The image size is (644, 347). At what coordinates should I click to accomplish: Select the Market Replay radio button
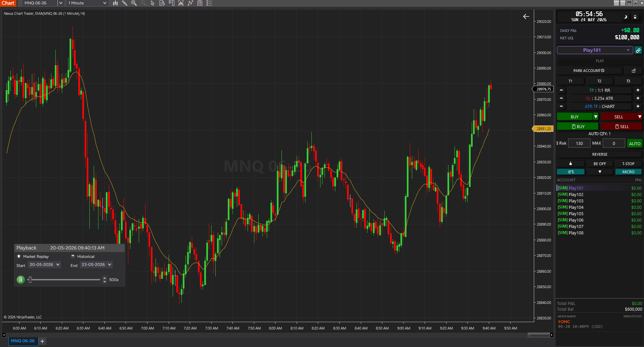coord(19,256)
